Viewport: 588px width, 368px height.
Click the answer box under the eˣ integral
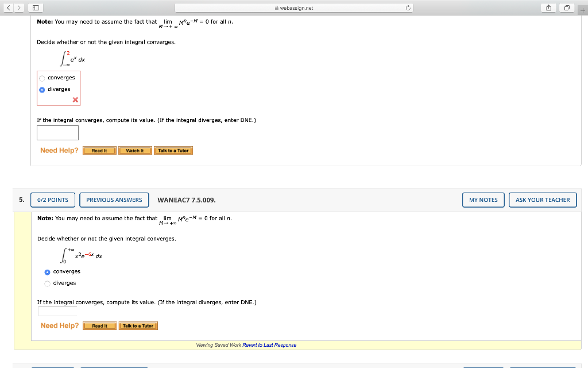[x=57, y=132]
